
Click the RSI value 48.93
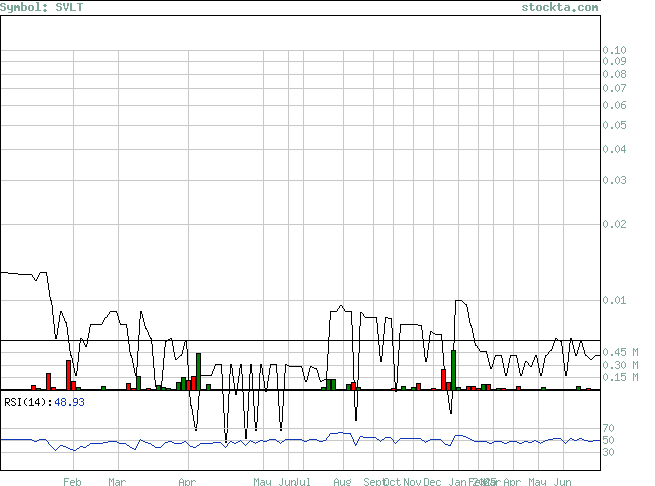click(69, 402)
